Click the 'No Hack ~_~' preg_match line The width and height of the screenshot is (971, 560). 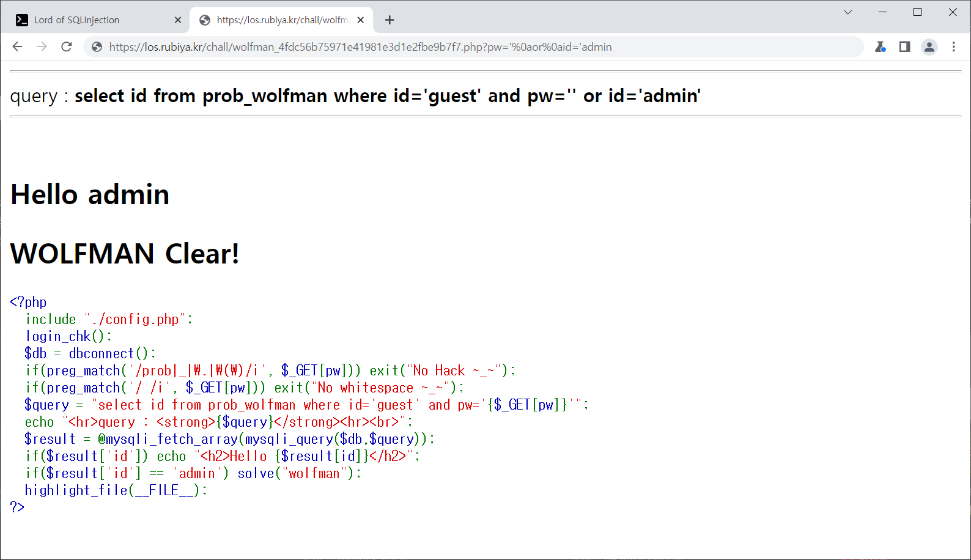click(x=270, y=370)
